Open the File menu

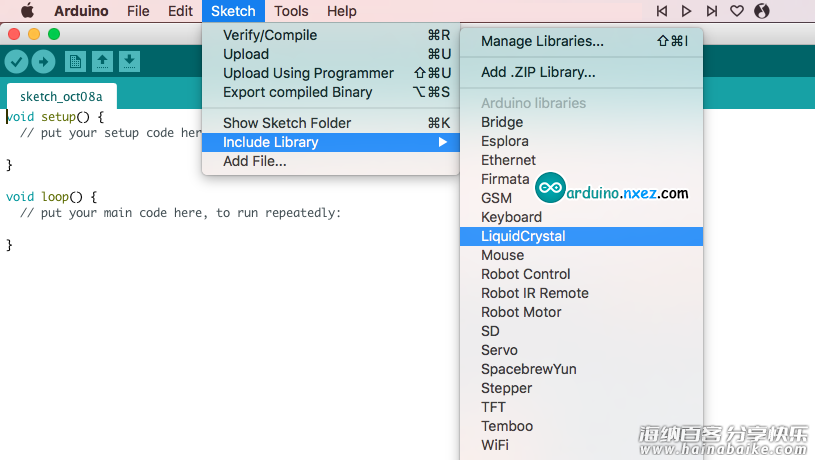coord(138,11)
